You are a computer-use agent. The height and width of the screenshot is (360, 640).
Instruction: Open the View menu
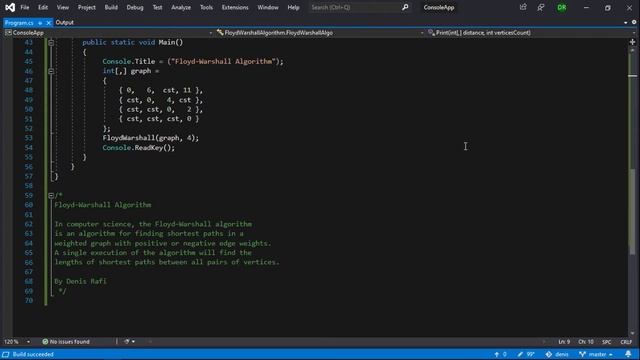click(x=62, y=7)
